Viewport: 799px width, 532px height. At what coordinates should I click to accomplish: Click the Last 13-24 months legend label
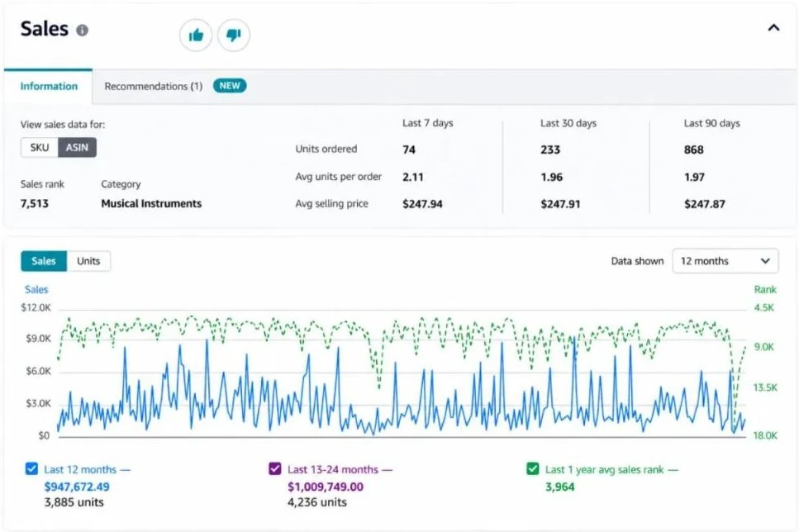coord(333,469)
